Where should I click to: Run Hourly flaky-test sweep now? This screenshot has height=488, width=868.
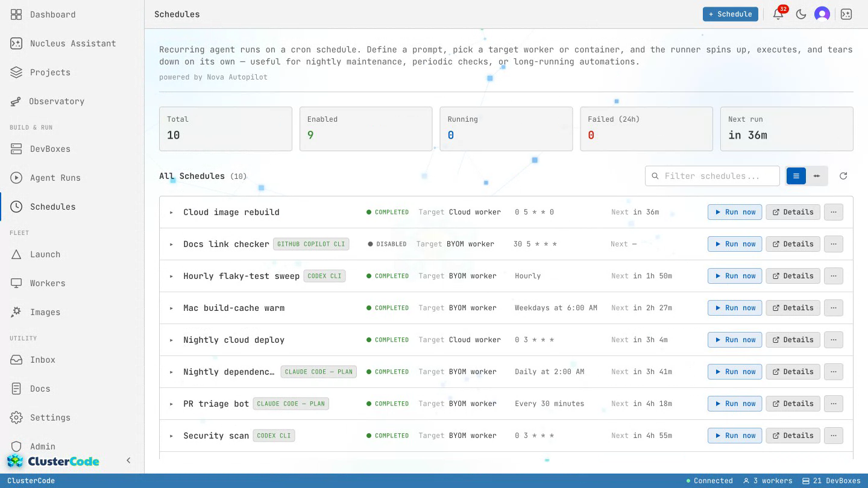[x=735, y=276]
